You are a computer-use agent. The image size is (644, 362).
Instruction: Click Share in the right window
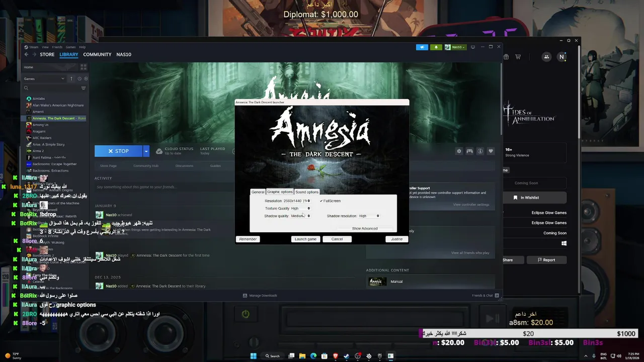point(512,260)
